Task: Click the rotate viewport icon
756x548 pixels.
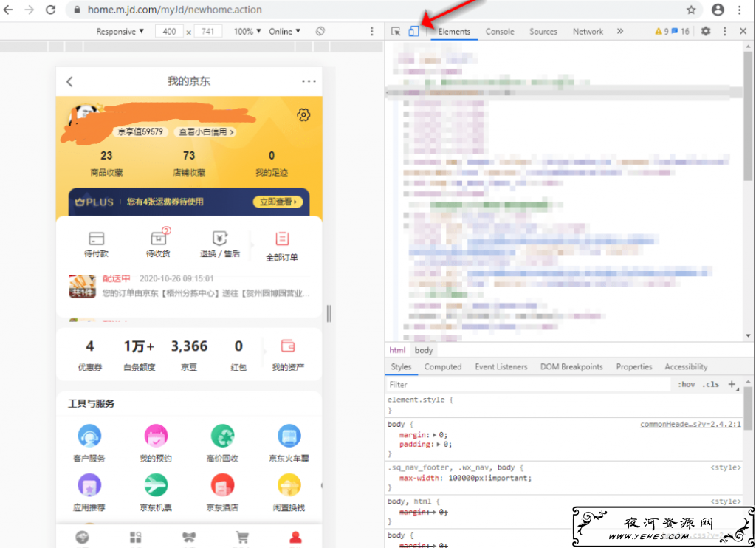Action: tap(320, 31)
